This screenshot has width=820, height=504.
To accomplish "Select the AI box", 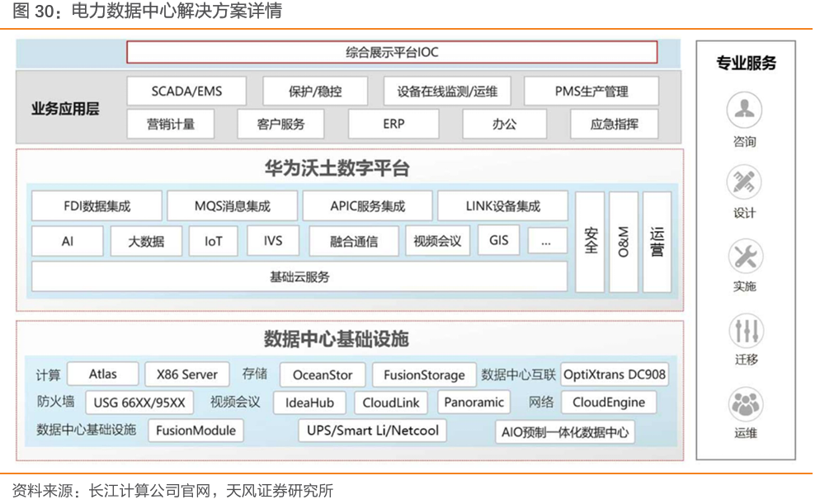I will click(x=68, y=241).
